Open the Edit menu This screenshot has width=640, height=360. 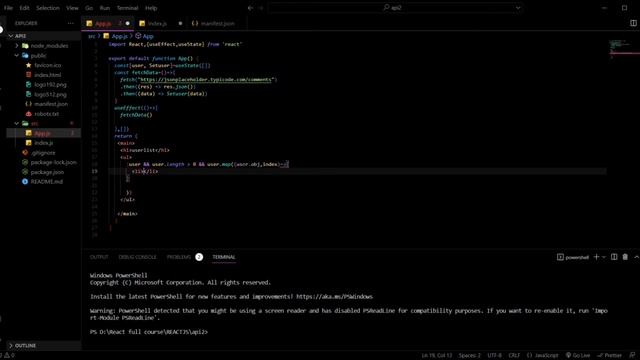point(24,8)
